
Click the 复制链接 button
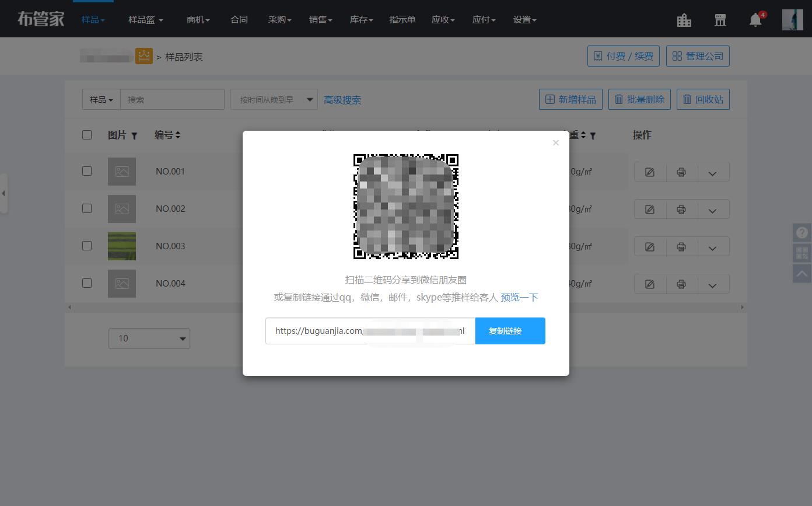(510, 331)
